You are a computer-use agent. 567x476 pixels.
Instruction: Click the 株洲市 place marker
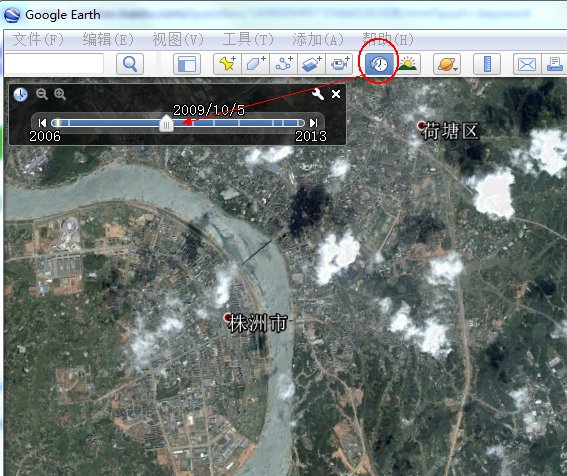[227, 318]
